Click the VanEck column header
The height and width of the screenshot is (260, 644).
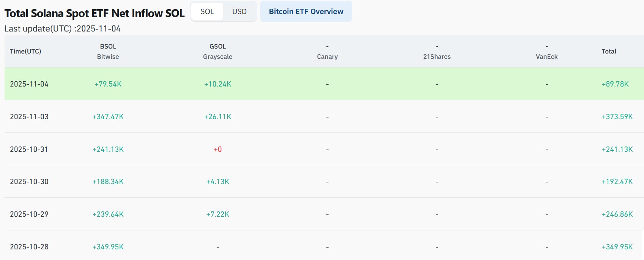[x=546, y=56]
